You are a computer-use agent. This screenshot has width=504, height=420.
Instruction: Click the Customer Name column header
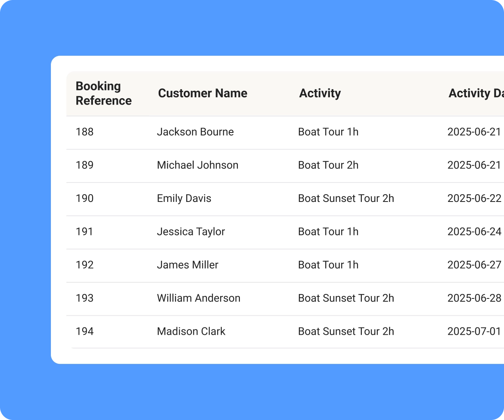click(x=203, y=93)
